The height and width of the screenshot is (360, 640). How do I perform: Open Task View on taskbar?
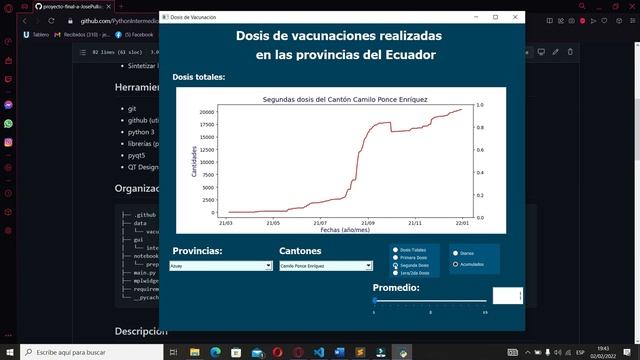[173, 352]
